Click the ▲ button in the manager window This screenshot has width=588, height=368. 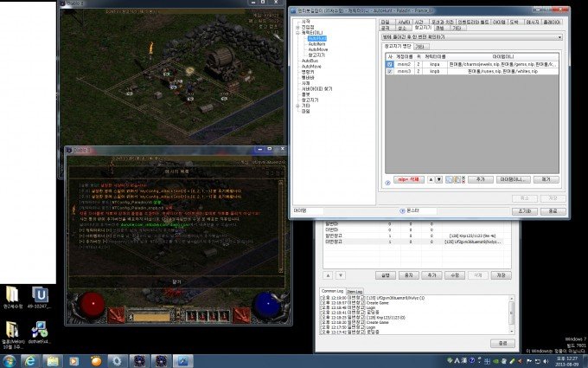click(328, 275)
